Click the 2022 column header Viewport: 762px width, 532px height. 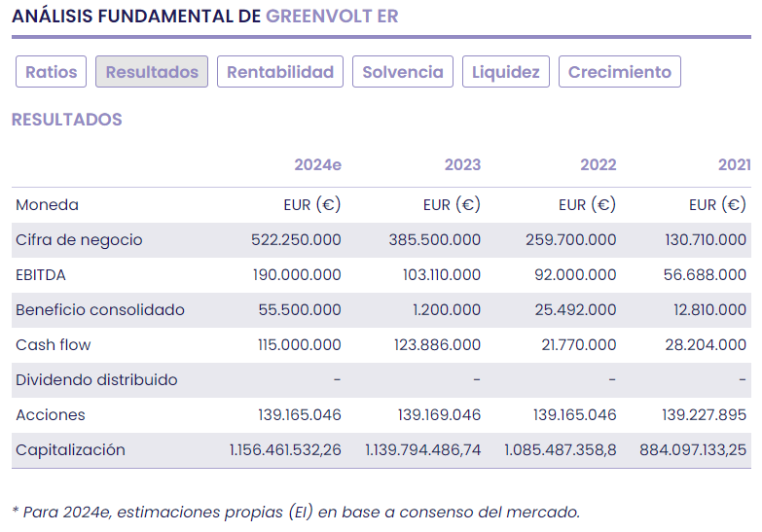click(599, 164)
